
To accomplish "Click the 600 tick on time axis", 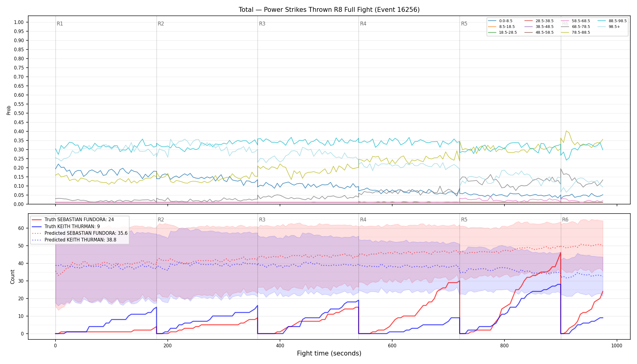I will 392,345.
